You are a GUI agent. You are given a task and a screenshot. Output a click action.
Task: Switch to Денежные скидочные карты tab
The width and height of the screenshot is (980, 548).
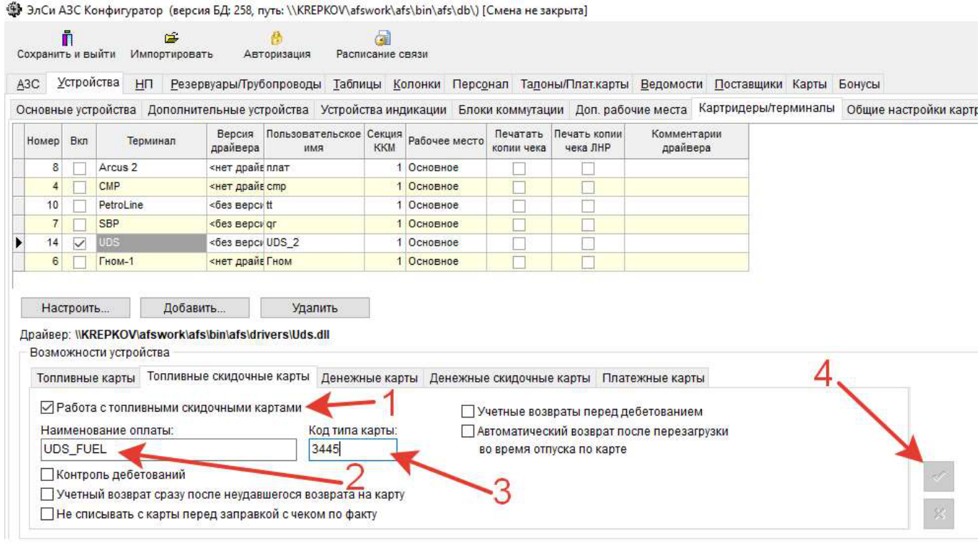tap(509, 378)
